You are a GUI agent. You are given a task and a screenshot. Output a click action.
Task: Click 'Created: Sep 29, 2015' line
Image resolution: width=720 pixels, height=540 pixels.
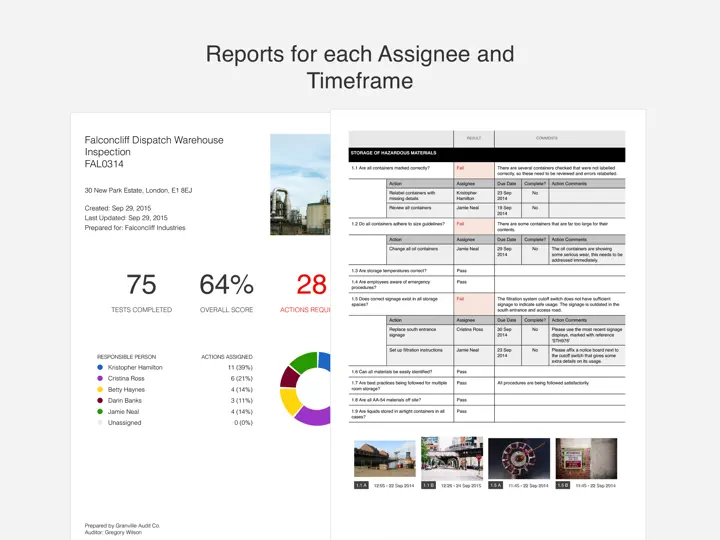(118, 208)
